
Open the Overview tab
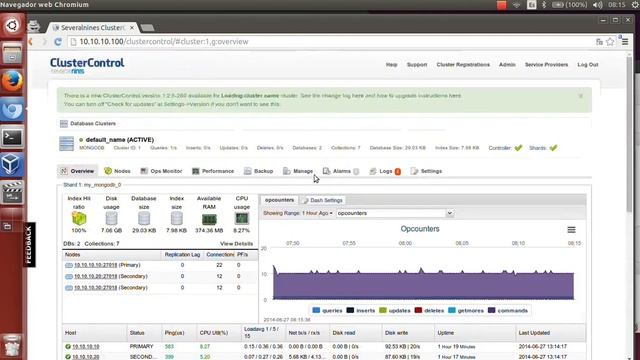tap(78, 171)
